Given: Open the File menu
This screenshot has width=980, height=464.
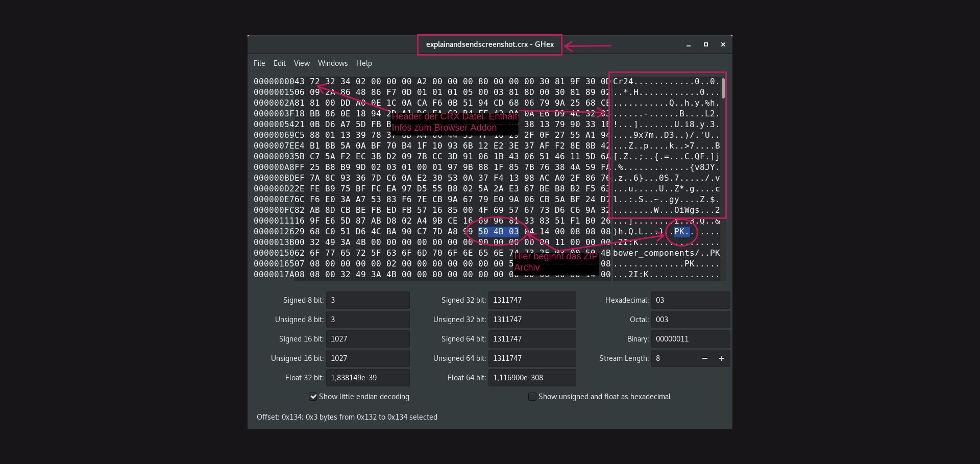Looking at the screenshot, I should 259,63.
